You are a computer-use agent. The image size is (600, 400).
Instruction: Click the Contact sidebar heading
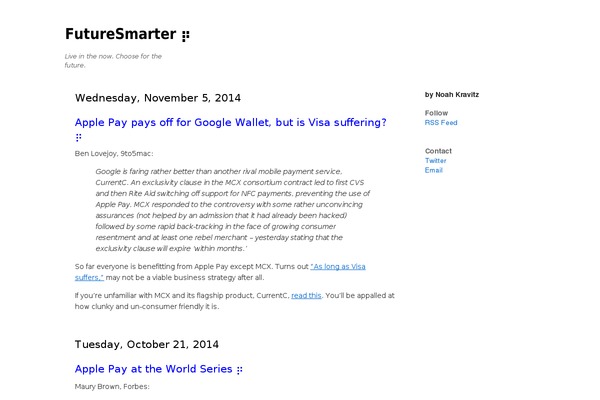[x=438, y=151]
